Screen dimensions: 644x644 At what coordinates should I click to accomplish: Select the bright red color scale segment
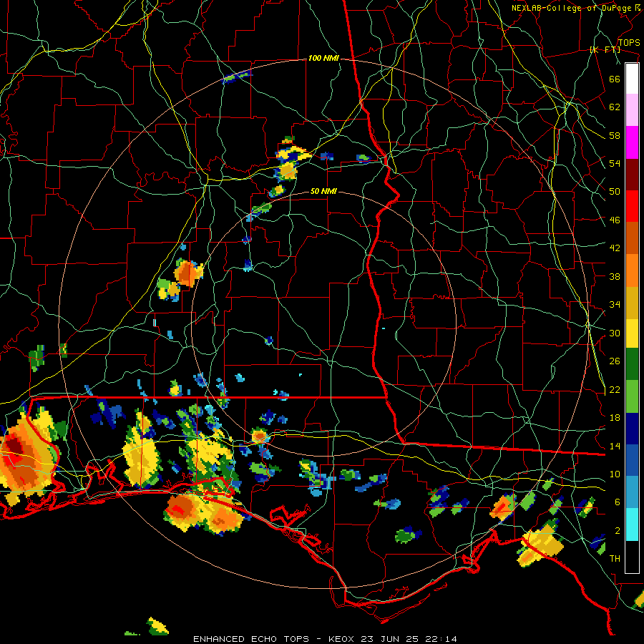pos(632,206)
